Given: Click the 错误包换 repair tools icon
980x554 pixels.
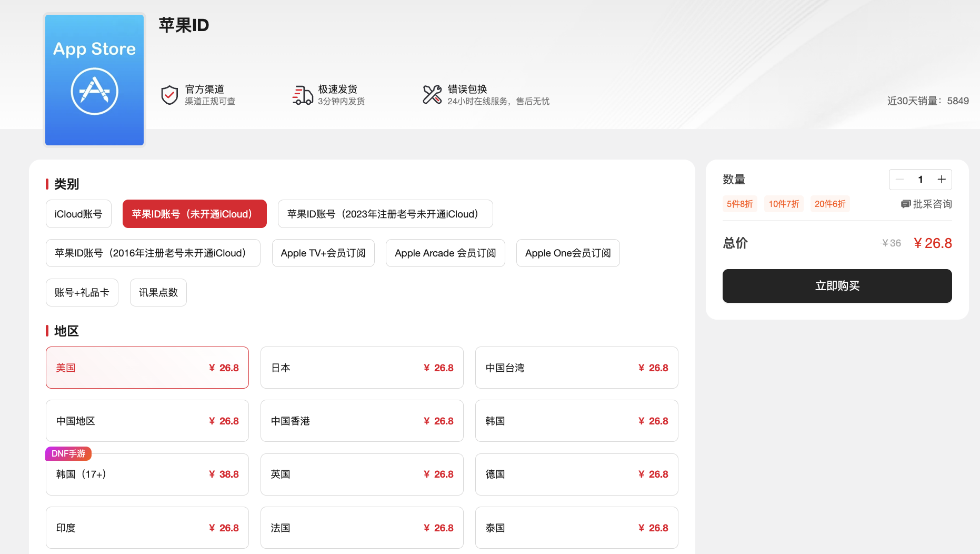Looking at the screenshot, I should [432, 95].
